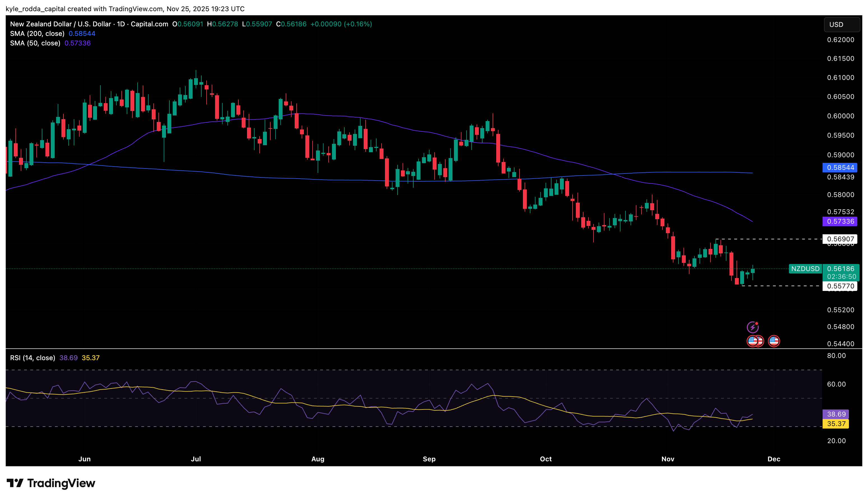The height and width of the screenshot is (500, 868).
Task: Click the RSI (14, close) indicator legend
Action: click(x=33, y=358)
